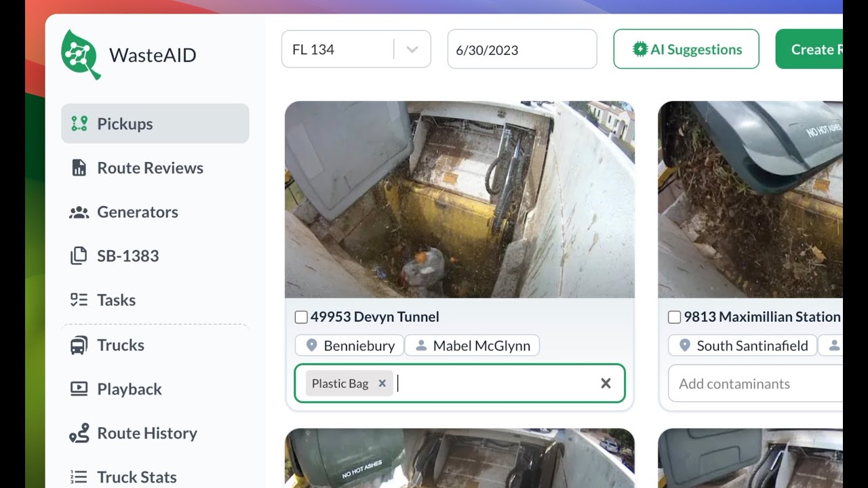The height and width of the screenshot is (488, 868).
Task: Click the SB-1383 copy icon
Action: pos(79,256)
